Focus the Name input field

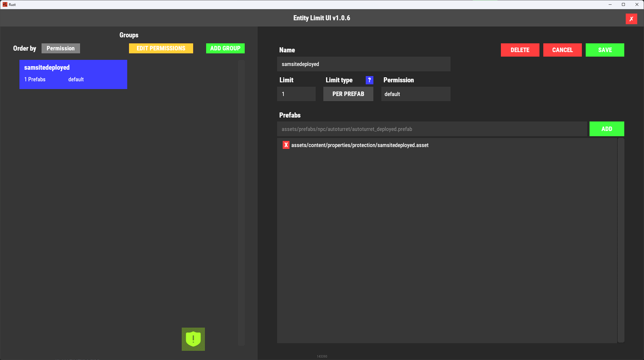[x=363, y=64]
